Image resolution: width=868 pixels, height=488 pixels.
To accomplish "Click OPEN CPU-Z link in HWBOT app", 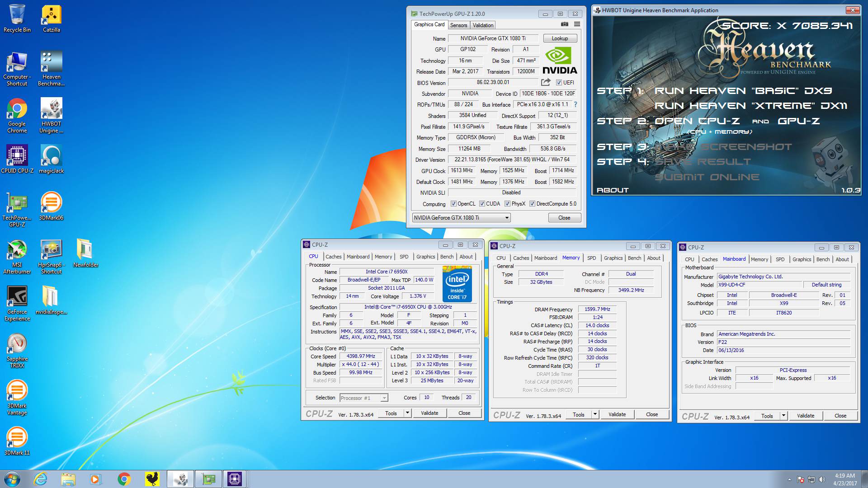I will point(698,121).
